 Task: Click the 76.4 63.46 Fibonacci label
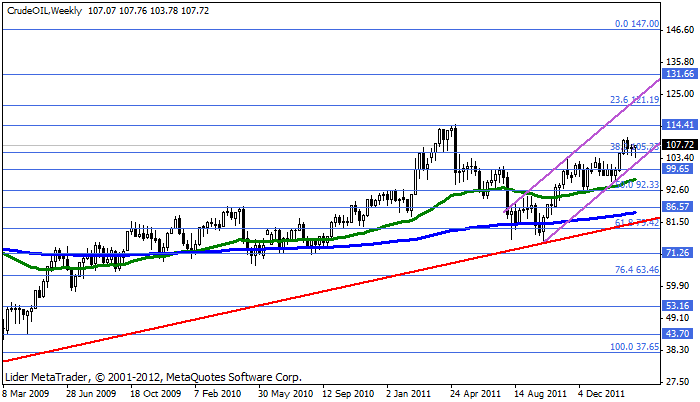tap(635, 270)
